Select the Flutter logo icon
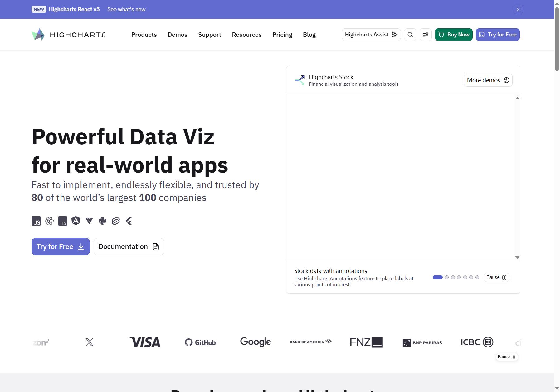This screenshot has width=560, height=392. (x=129, y=221)
